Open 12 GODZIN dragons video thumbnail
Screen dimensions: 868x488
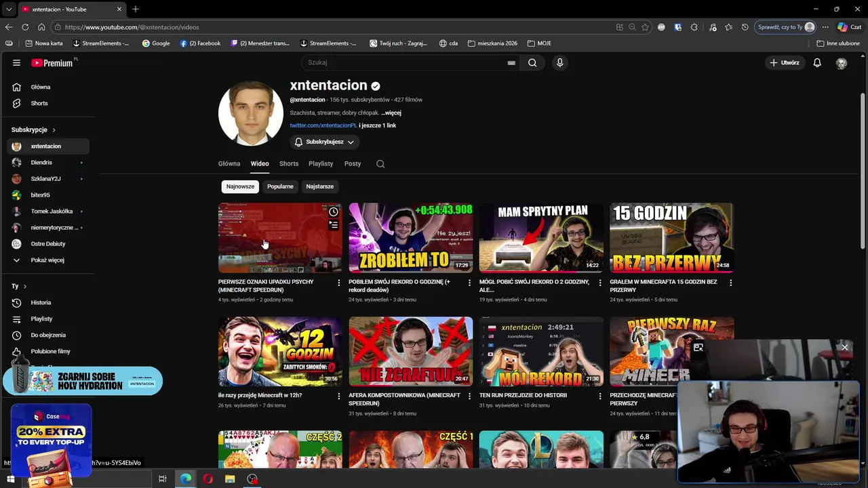(x=280, y=351)
